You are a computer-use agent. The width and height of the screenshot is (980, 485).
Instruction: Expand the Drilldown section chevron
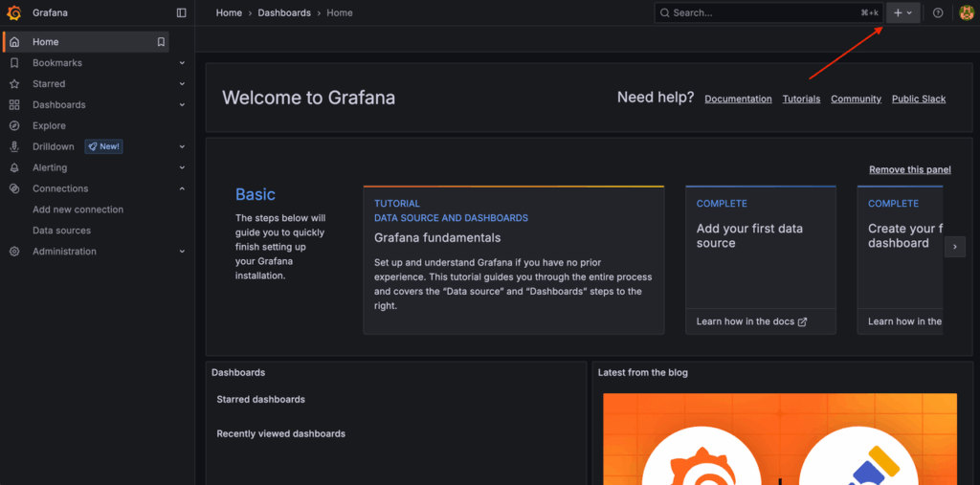pos(182,147)
